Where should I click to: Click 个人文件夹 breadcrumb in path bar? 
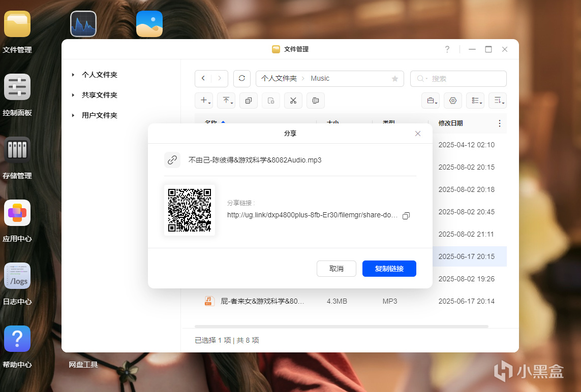(x=279, y=79)
